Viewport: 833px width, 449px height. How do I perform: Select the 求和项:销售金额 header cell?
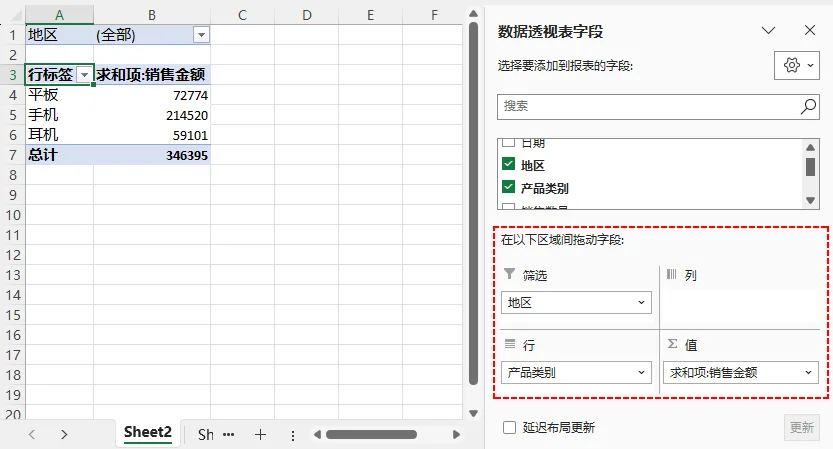152,75
